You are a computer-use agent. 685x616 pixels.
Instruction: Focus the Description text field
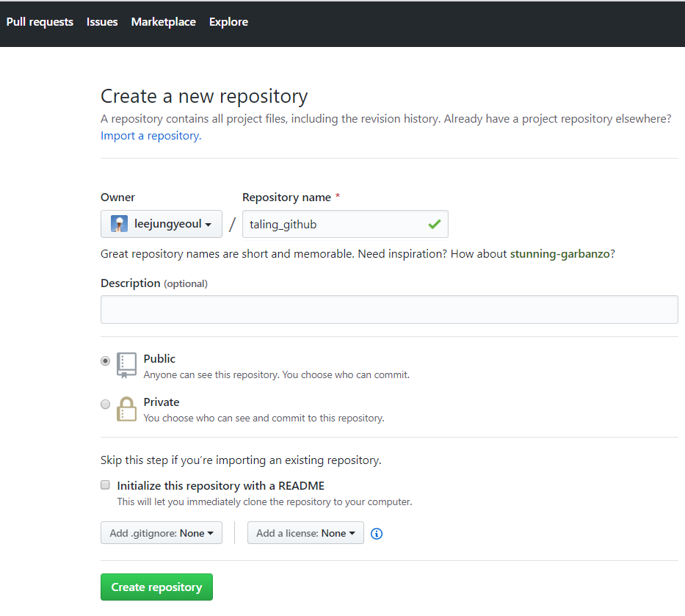pyautogui.click(x=389, y=309)
